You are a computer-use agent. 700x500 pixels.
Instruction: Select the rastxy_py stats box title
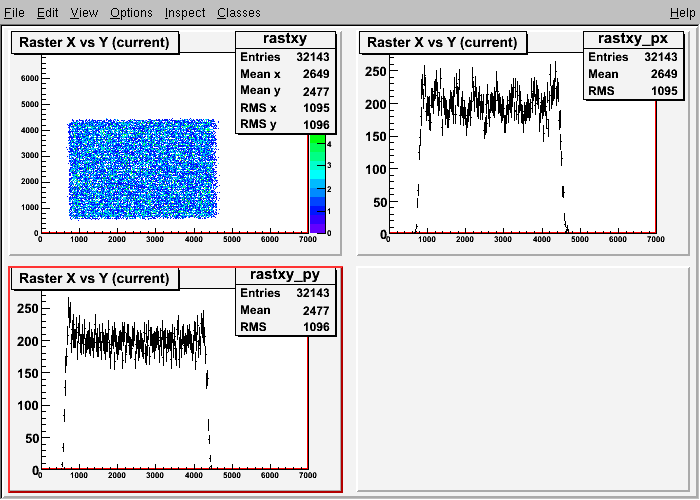coord(285,275)
